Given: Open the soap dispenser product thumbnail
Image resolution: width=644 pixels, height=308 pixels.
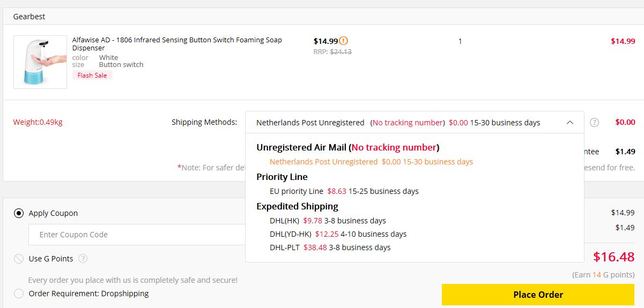Looking at the screenshot, I should click(40, 62).
